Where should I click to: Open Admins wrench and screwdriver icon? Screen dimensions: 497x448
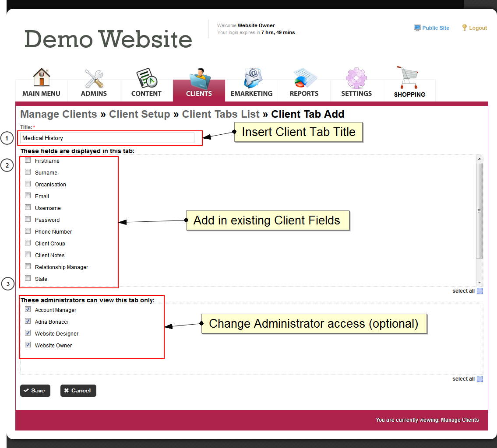pyautogui.click(x=94, y=79)
